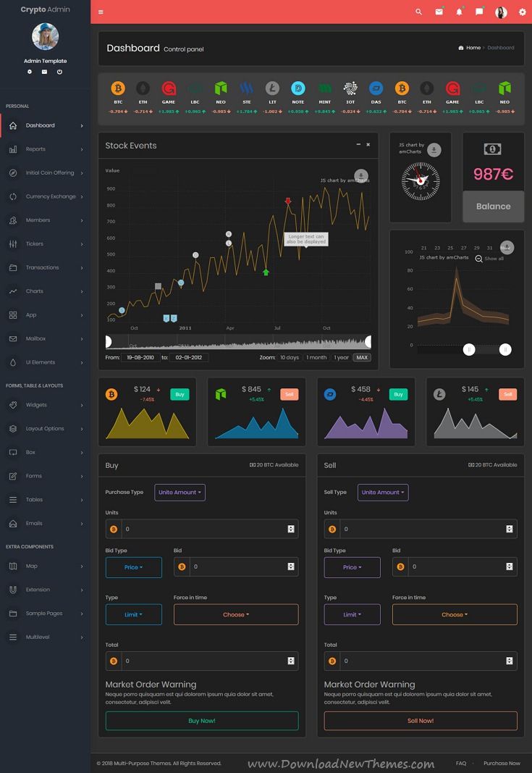Image resolution: width=532 pixels, height=773 pixels.
Task: Click the power icon under Admin Template
Action: tap(59, 72)
